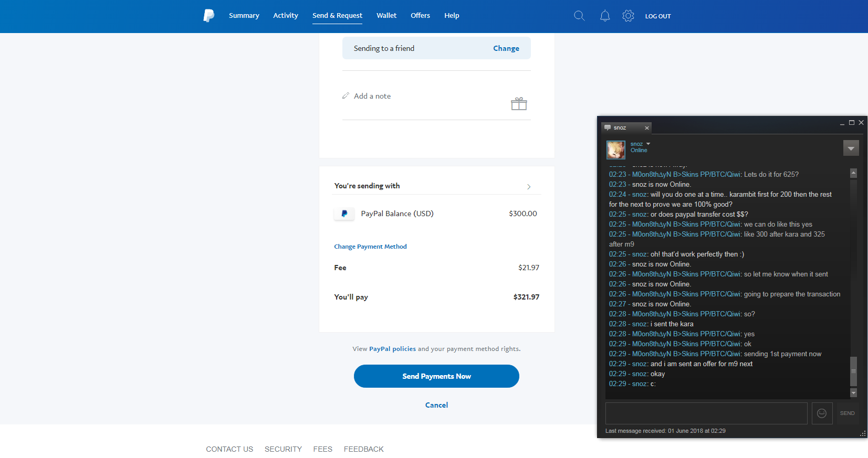This screenshot has width=868, height=458.
Task: Click chat message "Lets do it for 625?"
Action: click(x=771, y=174)
